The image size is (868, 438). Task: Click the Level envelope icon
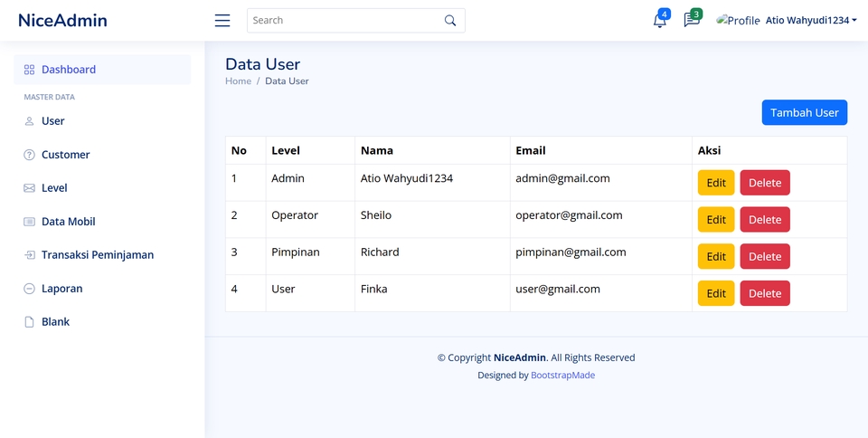29,188
